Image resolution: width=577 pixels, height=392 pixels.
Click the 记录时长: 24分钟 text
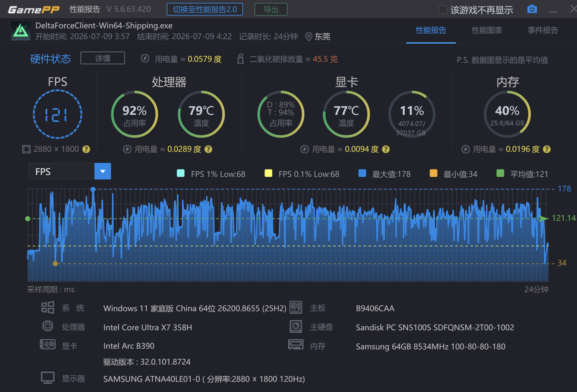click(268, 36)
